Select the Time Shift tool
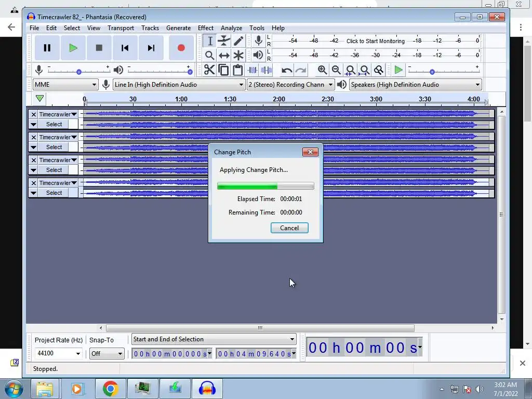Screen dimensions: 532x399 click(224, 55)
